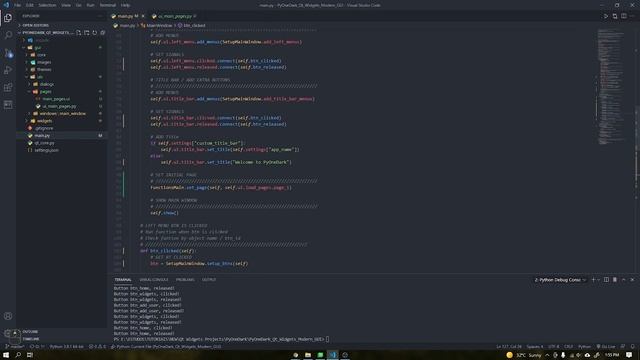Viewport: 640px width, 360px height.
Task: Open the terminal selector dropdown
Action: (x=560, y=280)
